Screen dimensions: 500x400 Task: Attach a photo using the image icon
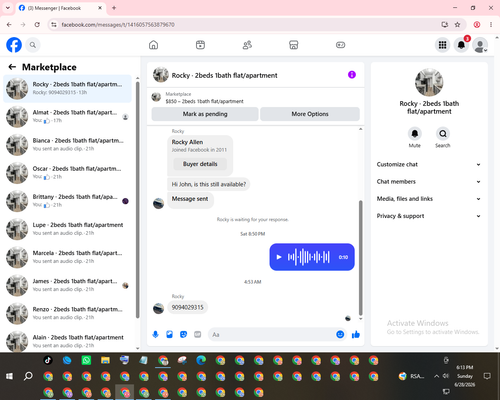click(169, 334)
